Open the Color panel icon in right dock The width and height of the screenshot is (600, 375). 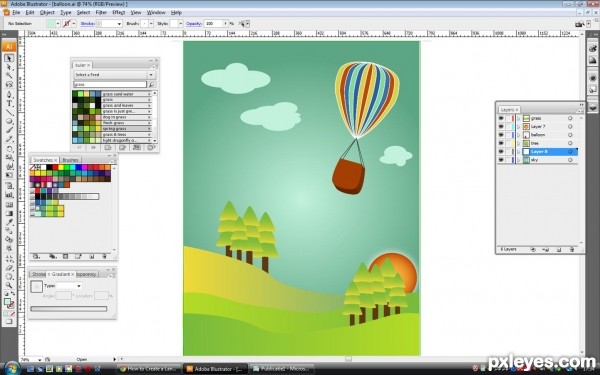[x=592, y=49]
